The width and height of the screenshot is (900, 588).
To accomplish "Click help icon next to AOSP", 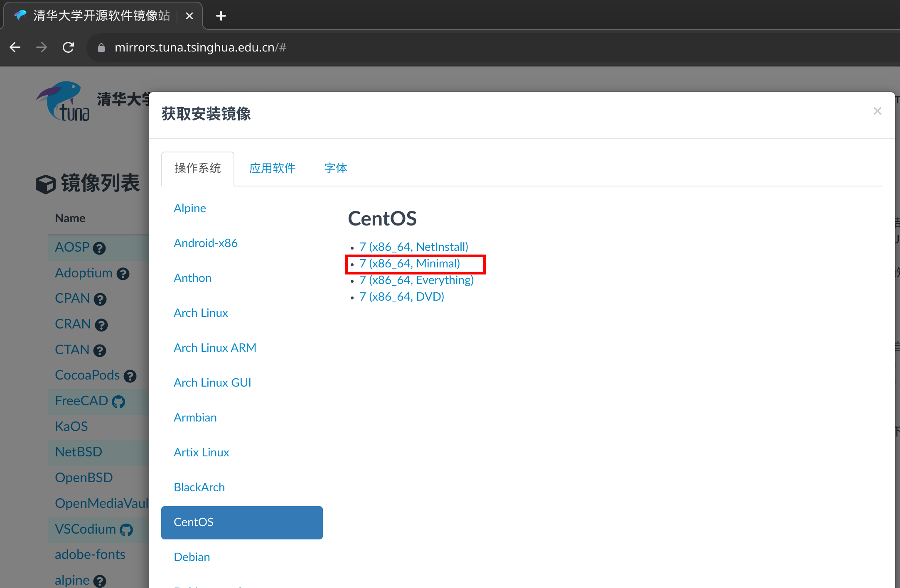I will point(99,248).
